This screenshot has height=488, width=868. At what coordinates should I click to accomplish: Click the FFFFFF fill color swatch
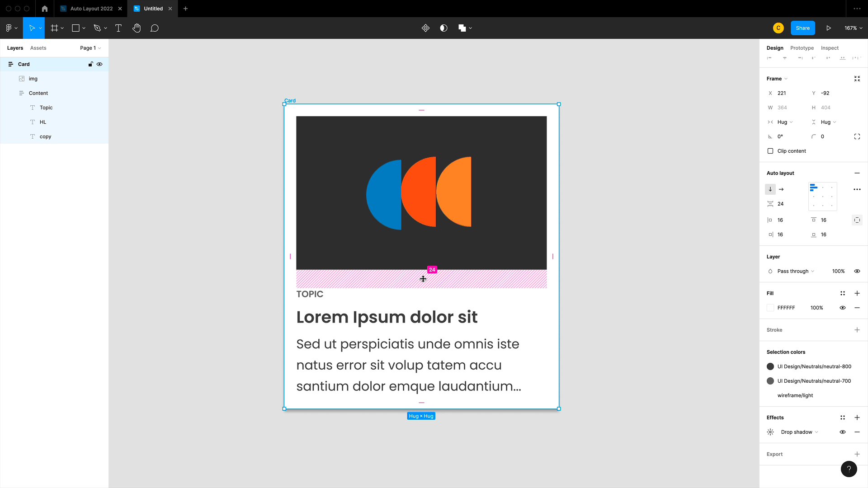(770, 308)
